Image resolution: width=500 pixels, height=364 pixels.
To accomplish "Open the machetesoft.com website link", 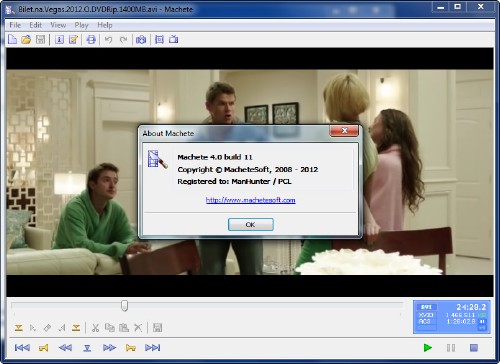I will 251,200.
